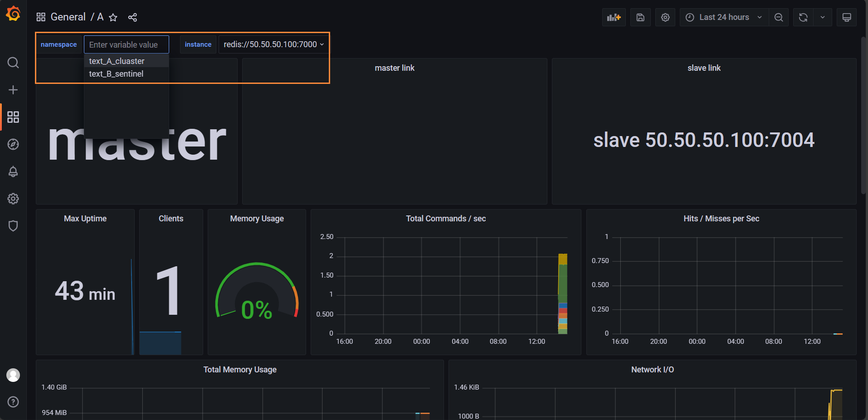Image resolution: width=868 pixels, height=420 pixels.
Task: Open the Last 24 hours time picker
Action: (724, 17)
